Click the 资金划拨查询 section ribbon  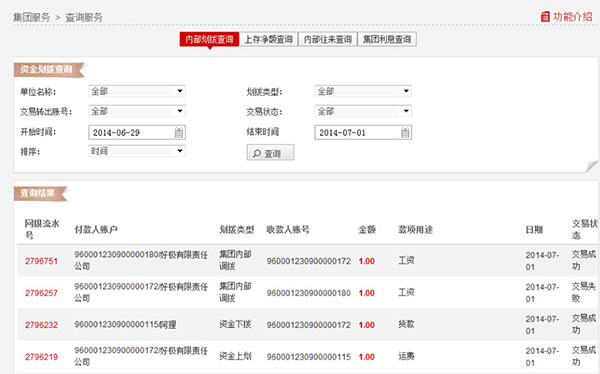pos(48,69)
